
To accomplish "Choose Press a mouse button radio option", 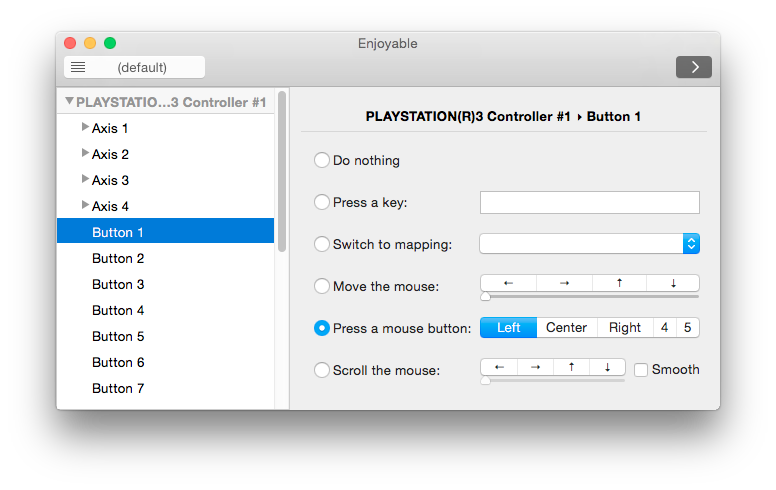I will point(322,328).
